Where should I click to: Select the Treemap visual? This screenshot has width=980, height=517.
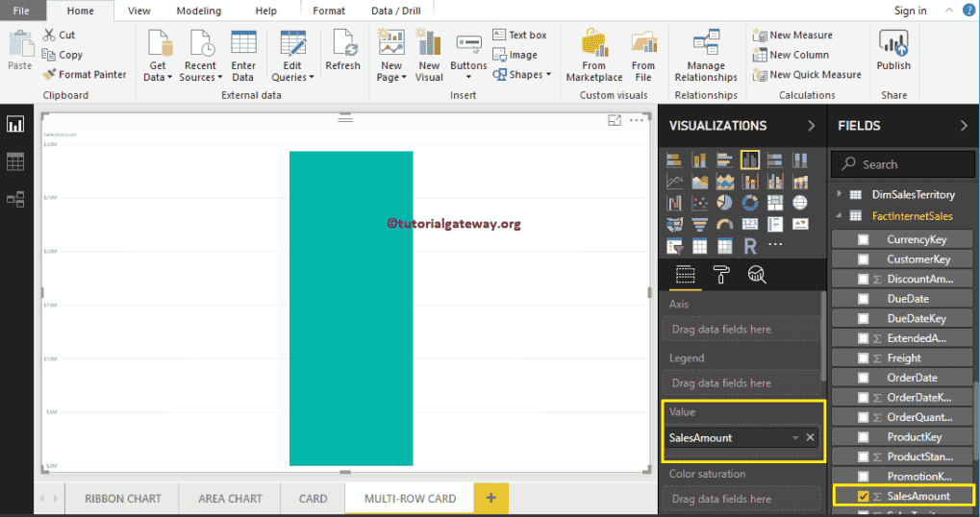coord(775,203)
